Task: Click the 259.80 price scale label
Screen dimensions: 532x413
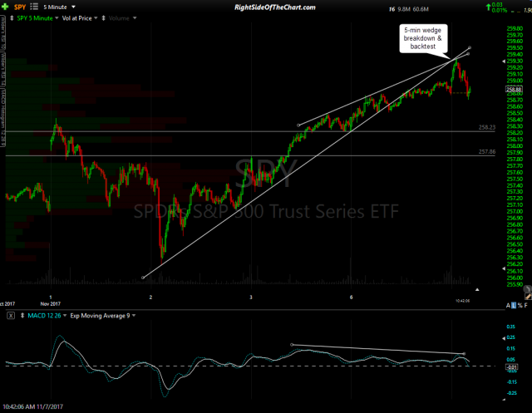Action: pyautogui.click(x=515, y=28)
